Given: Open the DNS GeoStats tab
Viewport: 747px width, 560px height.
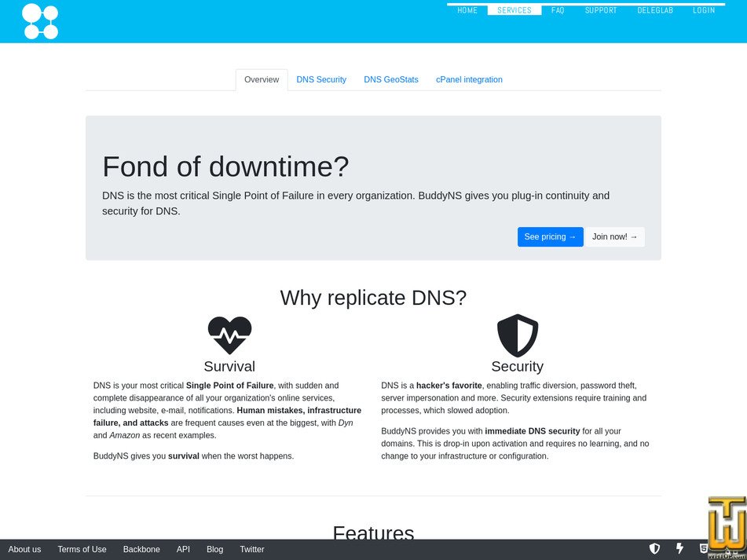Looking at the screenshot, I should (391, 79).
